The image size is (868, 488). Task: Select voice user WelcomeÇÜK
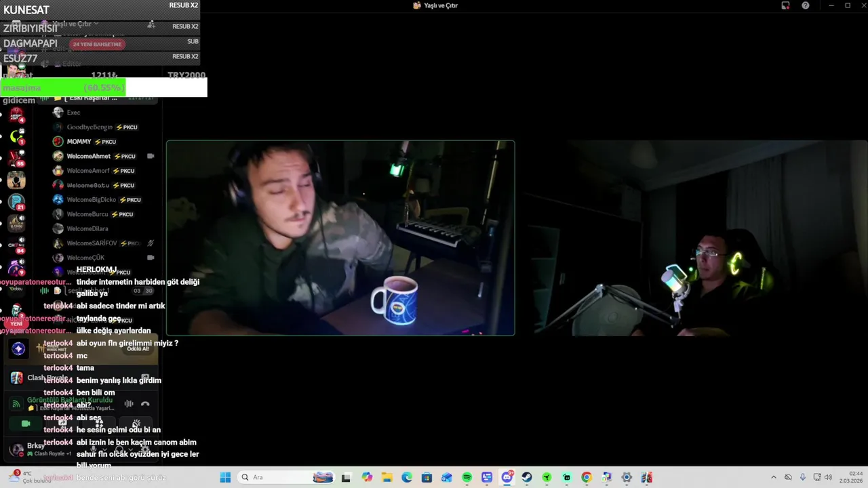pyautogui.click(x=105, y=258)
